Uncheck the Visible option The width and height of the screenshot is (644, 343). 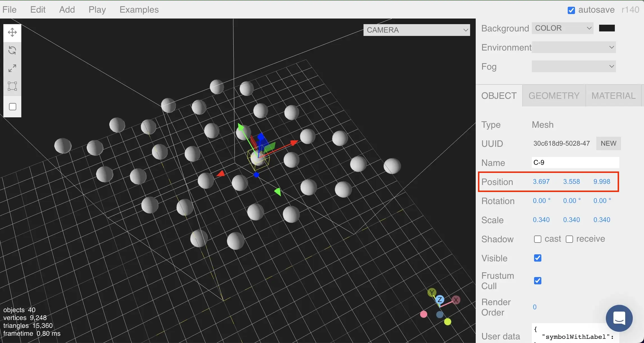coord(537,258)
